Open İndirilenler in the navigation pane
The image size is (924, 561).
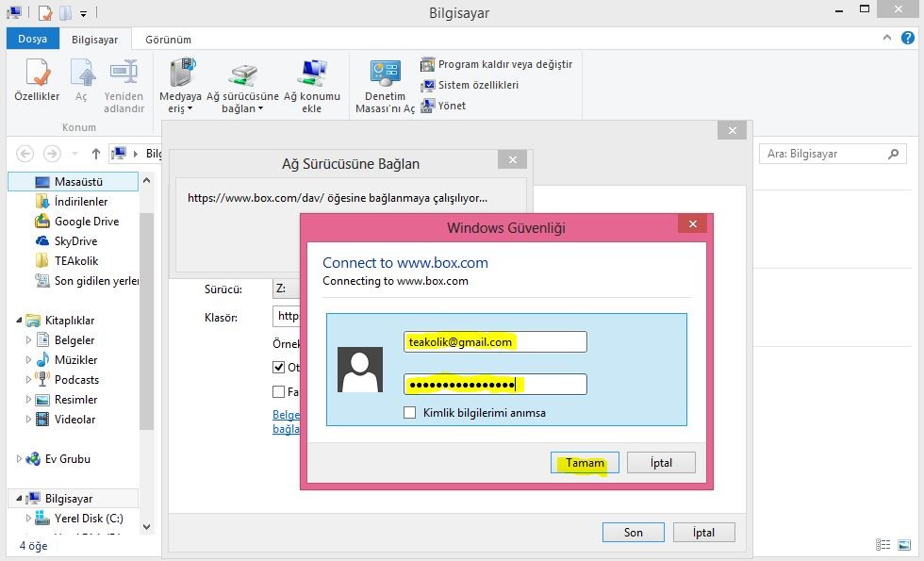pyautogui.click(x=72, y=202)
